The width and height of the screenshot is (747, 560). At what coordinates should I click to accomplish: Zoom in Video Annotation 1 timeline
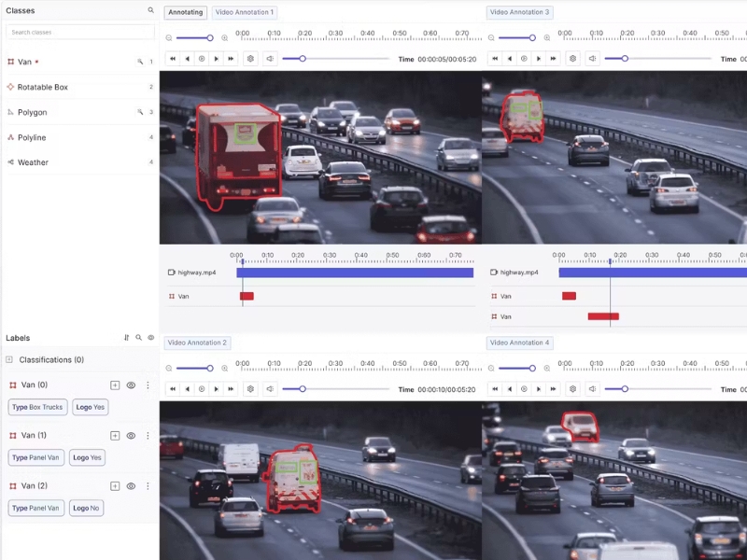(x=224, y=38)
